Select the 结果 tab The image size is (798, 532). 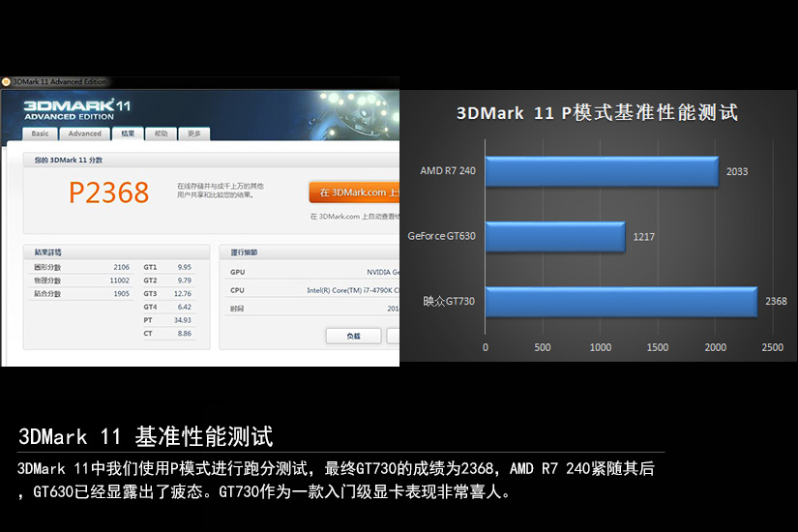point(128,133)
